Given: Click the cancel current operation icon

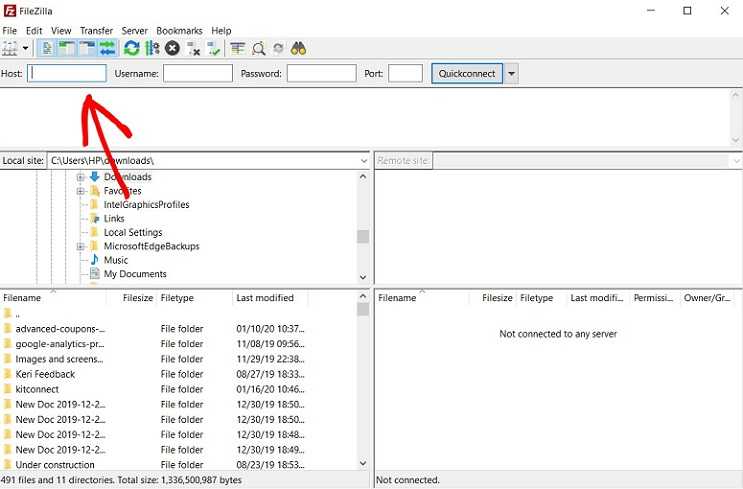Looking at the screenshot, I should point(173,48).
